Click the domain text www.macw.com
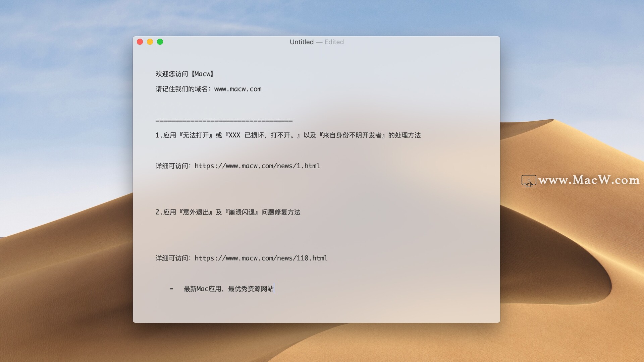 click(x=238, y=89)
